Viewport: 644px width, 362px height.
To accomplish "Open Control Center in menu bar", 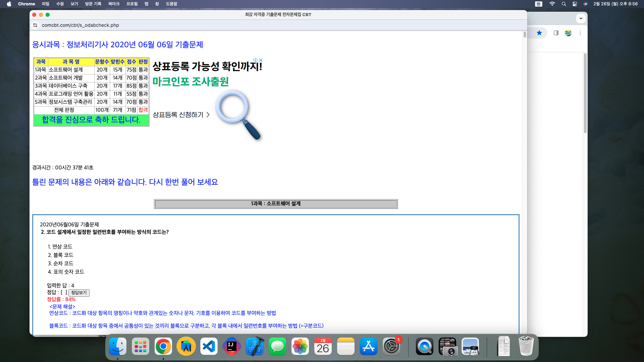I will click(575, 4).
